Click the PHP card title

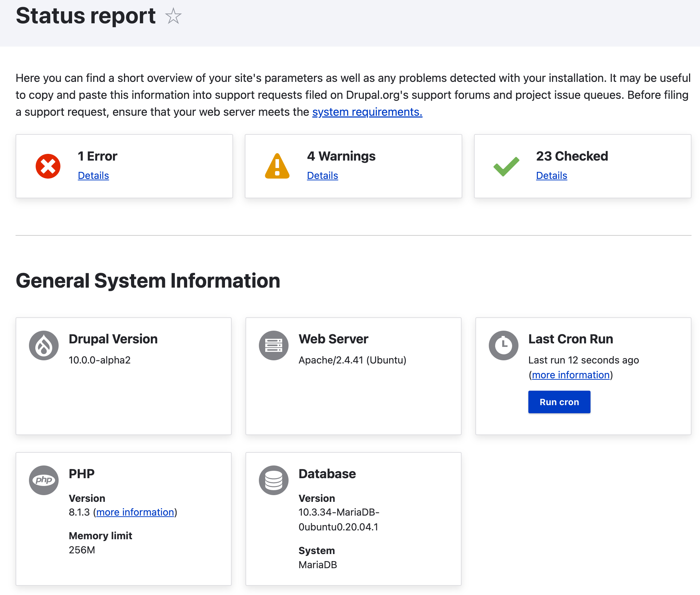pyautogui.click(x=82, y=474)
